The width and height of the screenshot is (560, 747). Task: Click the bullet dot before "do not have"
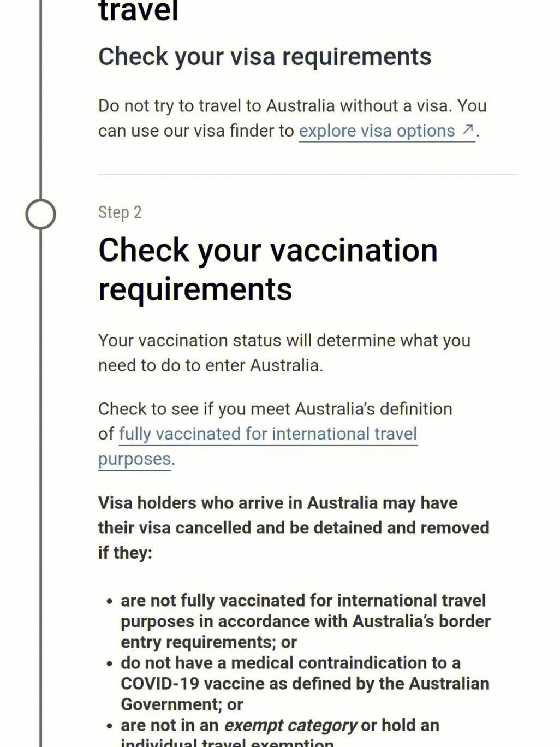point(110,664)
